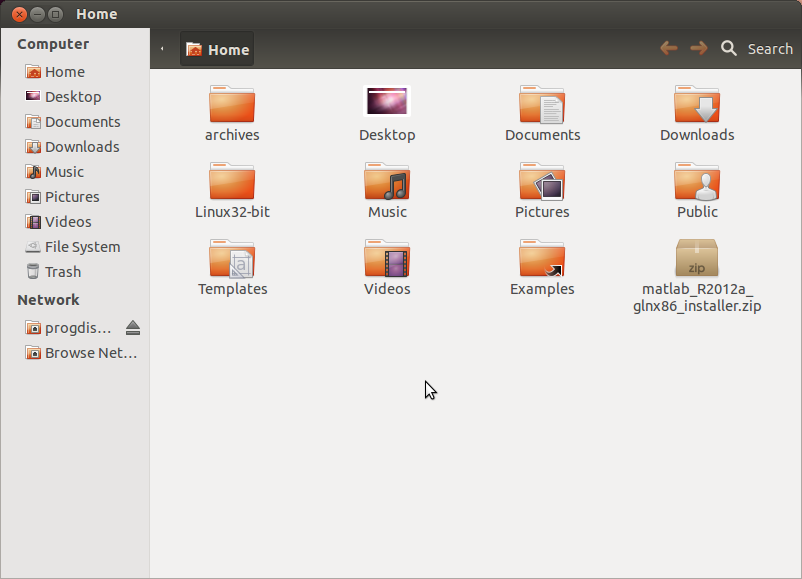Viewport: 802px width, 579px height.
Task: Click the Search label in toolbar
Action: click(x=770, y=49)
